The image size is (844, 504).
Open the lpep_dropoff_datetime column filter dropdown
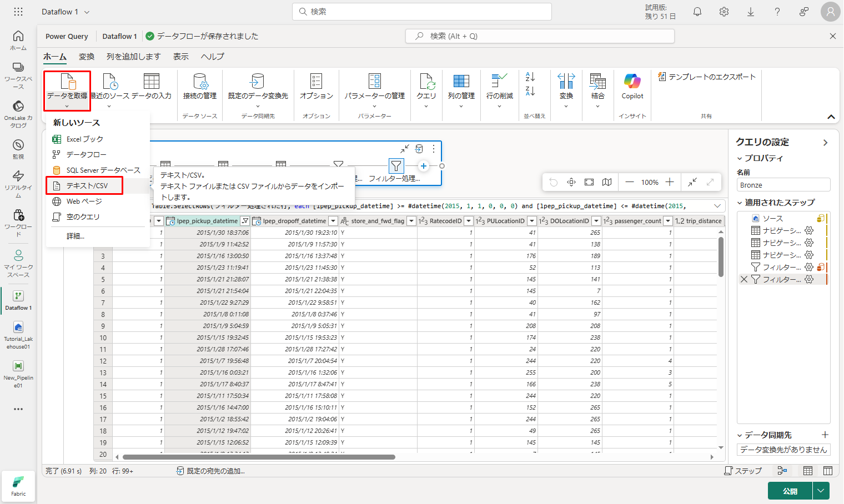[333, 221]
